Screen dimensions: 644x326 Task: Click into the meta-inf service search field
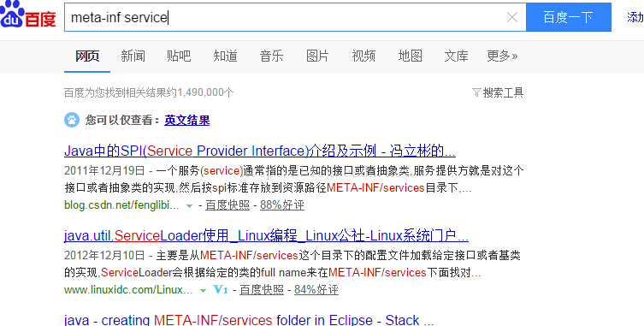pyautogui.click(x=295, y=17)
